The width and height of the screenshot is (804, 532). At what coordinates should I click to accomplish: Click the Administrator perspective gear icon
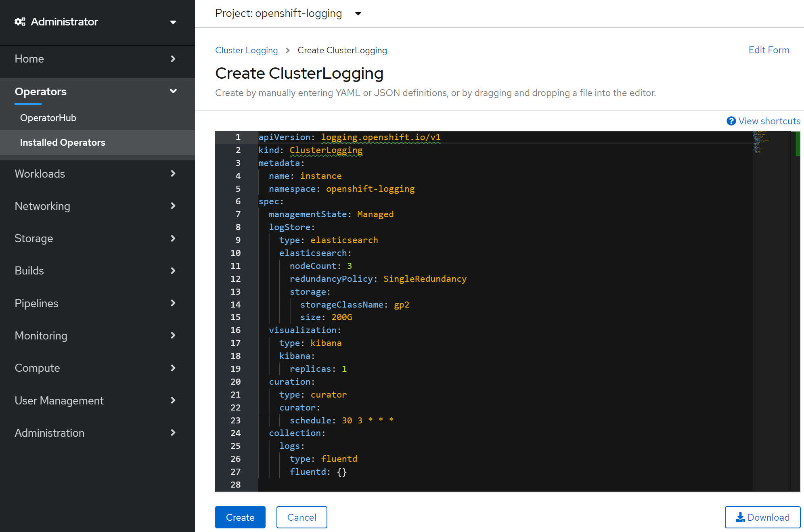point(20,22)
